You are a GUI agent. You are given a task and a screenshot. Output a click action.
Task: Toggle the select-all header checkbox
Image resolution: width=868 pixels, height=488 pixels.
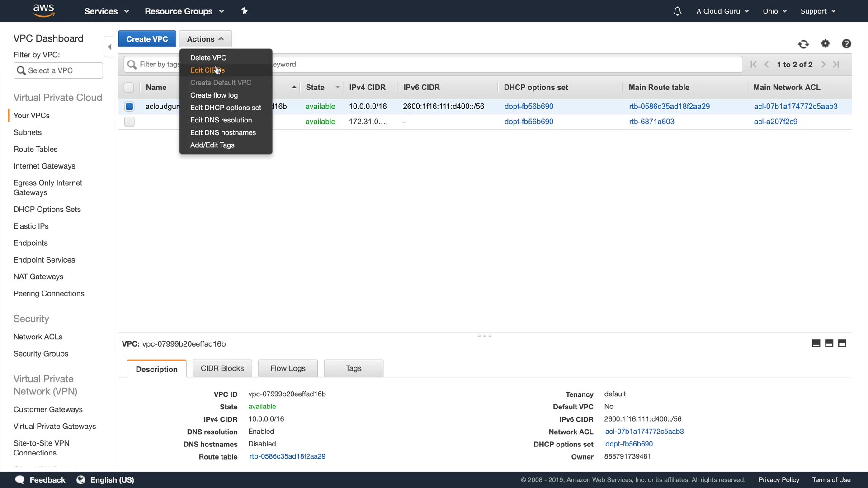[x=129, y=88]
